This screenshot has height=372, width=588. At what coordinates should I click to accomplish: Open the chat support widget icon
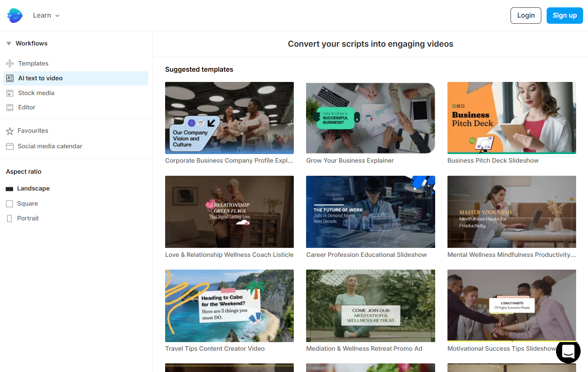pos(568,351)
